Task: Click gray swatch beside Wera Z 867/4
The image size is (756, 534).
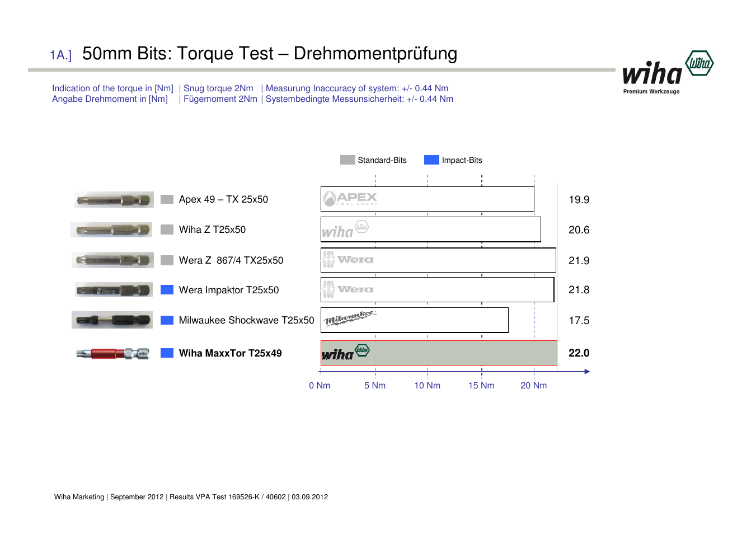Action: (x=167, y=260)
